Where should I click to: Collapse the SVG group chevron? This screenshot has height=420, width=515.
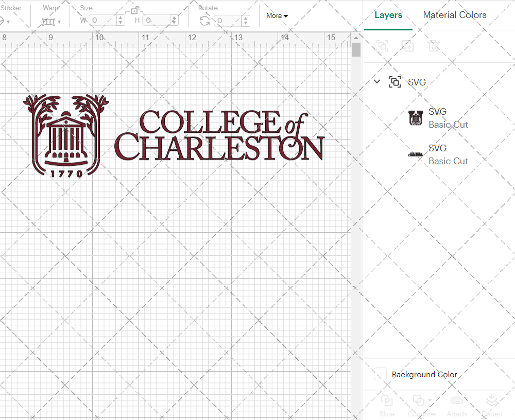377,81
